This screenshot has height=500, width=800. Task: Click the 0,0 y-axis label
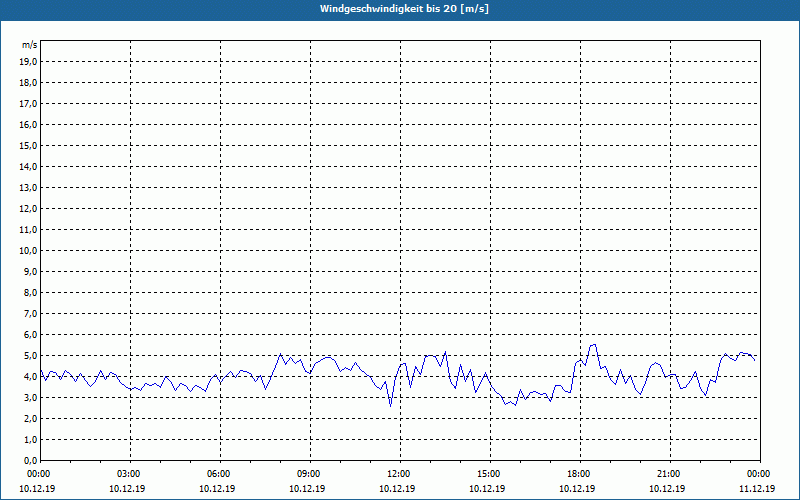30,460
